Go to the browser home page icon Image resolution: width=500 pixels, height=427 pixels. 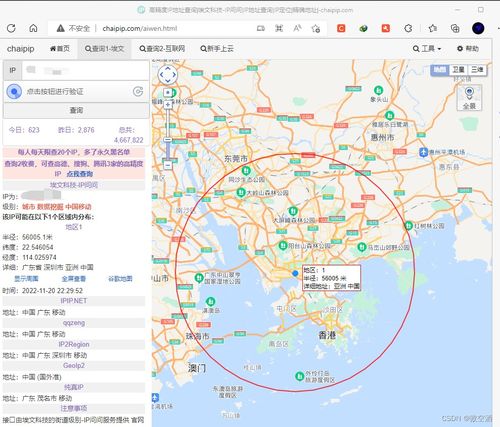point(33,28)
